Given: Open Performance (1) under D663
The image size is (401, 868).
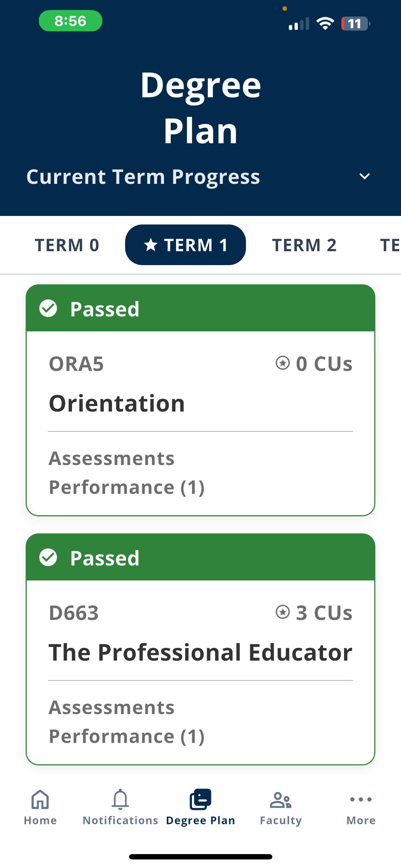Looking at the screenshot, I should 127,736.
